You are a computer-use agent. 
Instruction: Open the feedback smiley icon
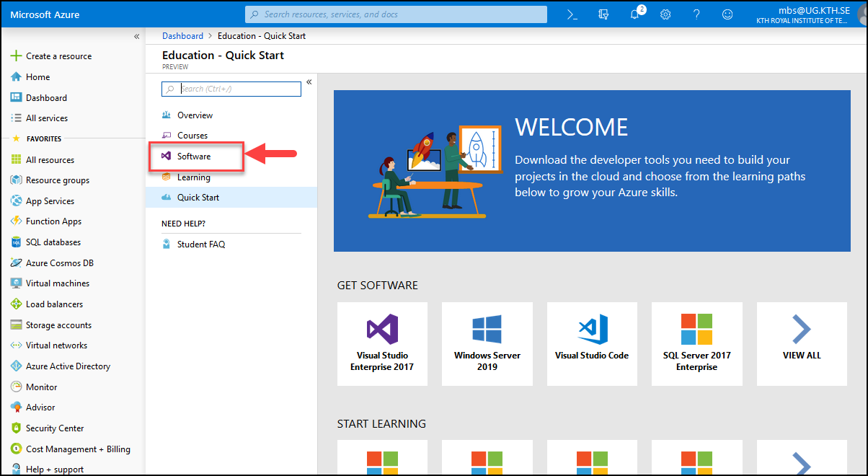(727, 14)
